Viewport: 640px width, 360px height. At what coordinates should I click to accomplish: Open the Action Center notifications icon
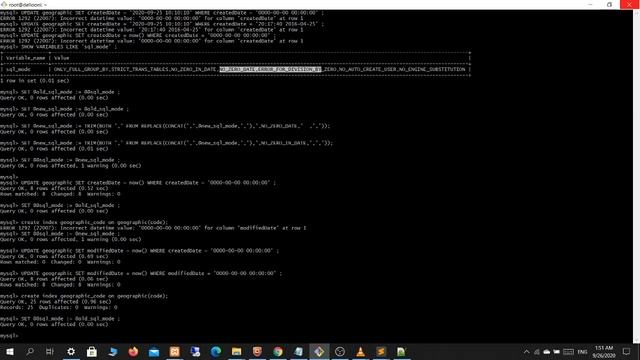click(x=627, y=351)
